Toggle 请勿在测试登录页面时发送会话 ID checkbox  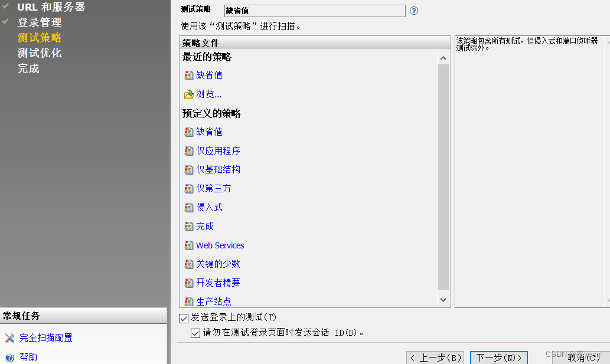point(195,333)
